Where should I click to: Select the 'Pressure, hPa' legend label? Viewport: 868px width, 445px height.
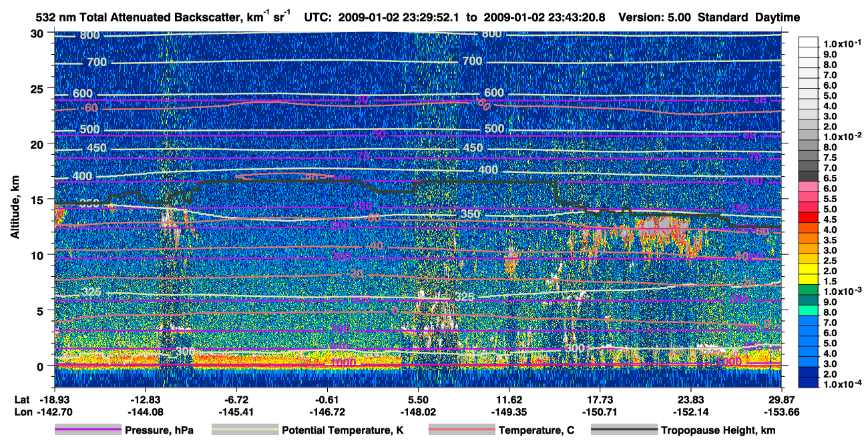(159, 431)
